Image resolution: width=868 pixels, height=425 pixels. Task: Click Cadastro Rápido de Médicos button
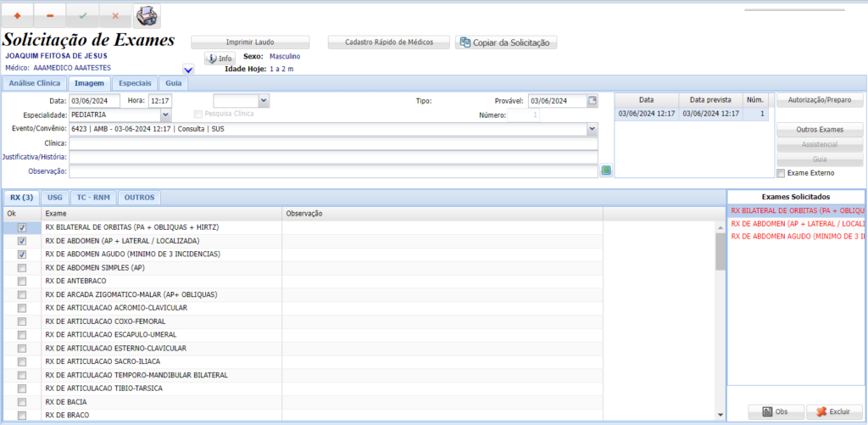point(389,42)
